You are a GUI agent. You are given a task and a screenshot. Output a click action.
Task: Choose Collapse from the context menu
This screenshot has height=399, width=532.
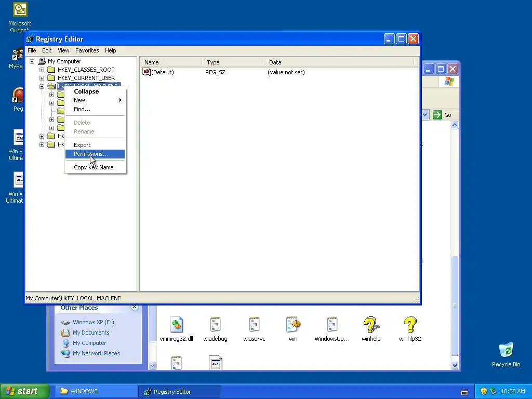(x=95, y=91)
